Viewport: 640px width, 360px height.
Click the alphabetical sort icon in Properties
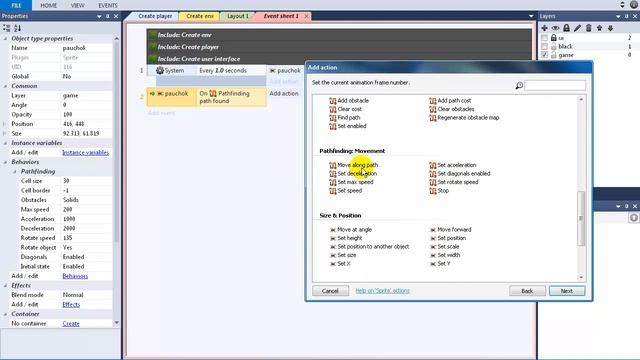coord(17,28)
